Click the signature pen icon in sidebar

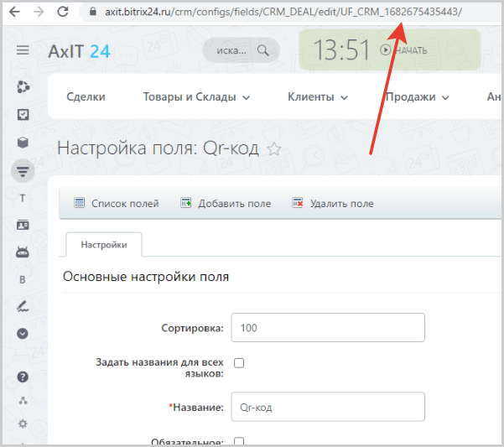[23, 306]
